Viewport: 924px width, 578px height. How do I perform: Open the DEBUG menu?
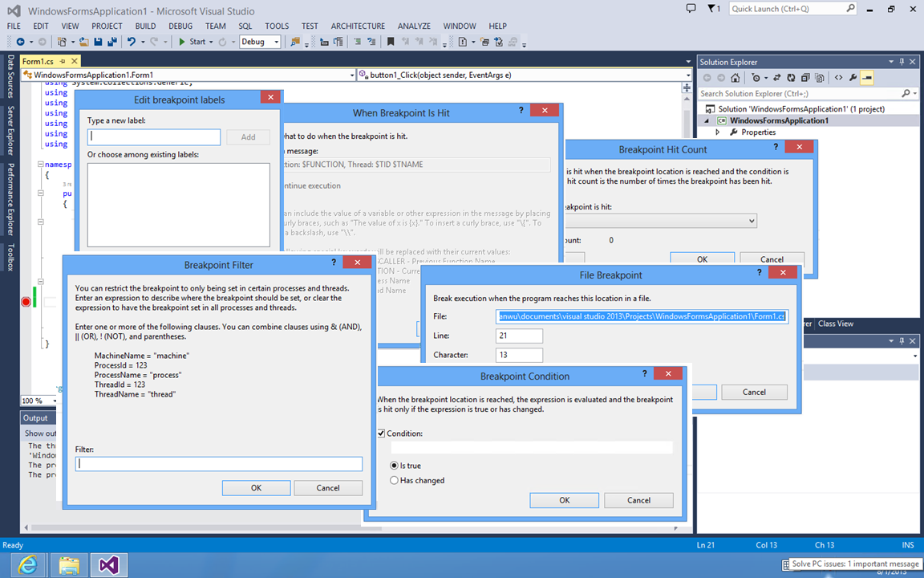180,26
